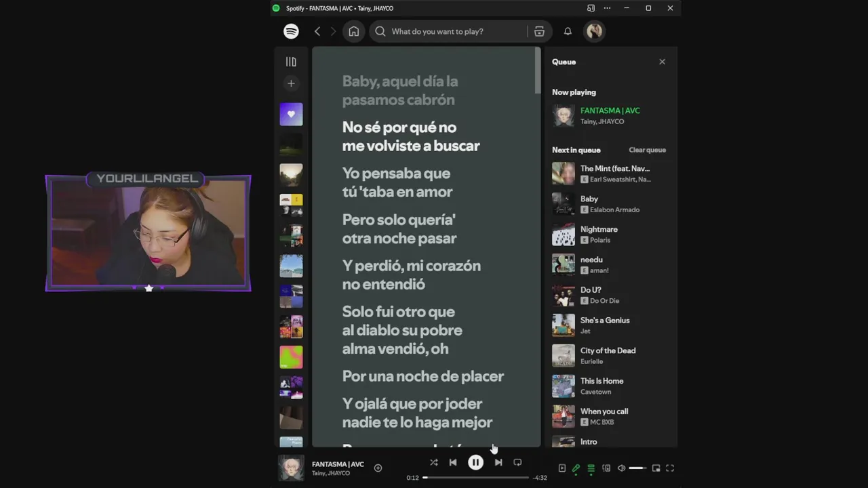Toggle shuffle playback
This screenshot has height=488, width=868.
pyautogui.click(x=434, y=462)
